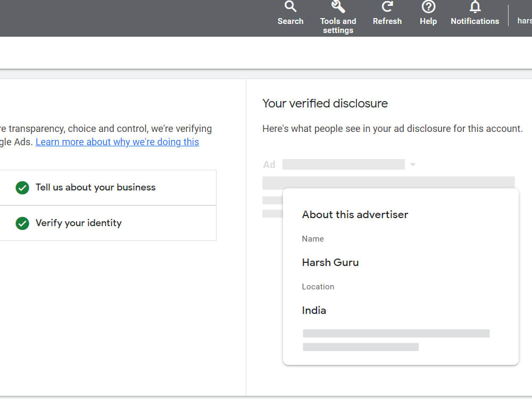Click green checkmark beside Tell us about your business
Screen dimensions: 532x399
[22, 188]
